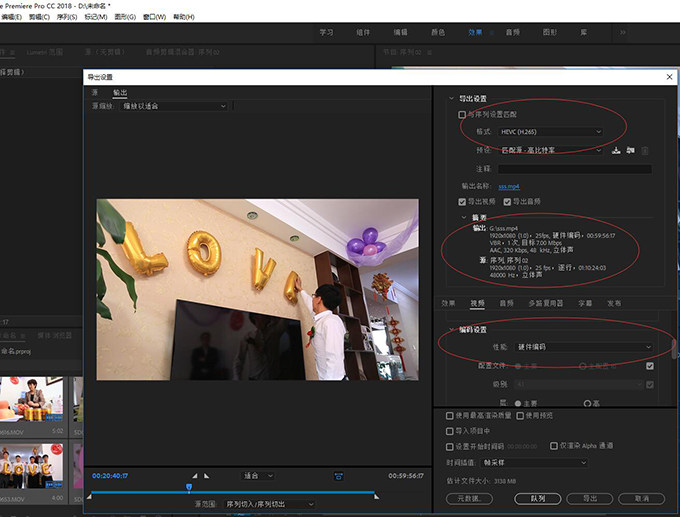Collapse the 摘要 summary section
The image size is (680, 517).
[x=464, y=217]
